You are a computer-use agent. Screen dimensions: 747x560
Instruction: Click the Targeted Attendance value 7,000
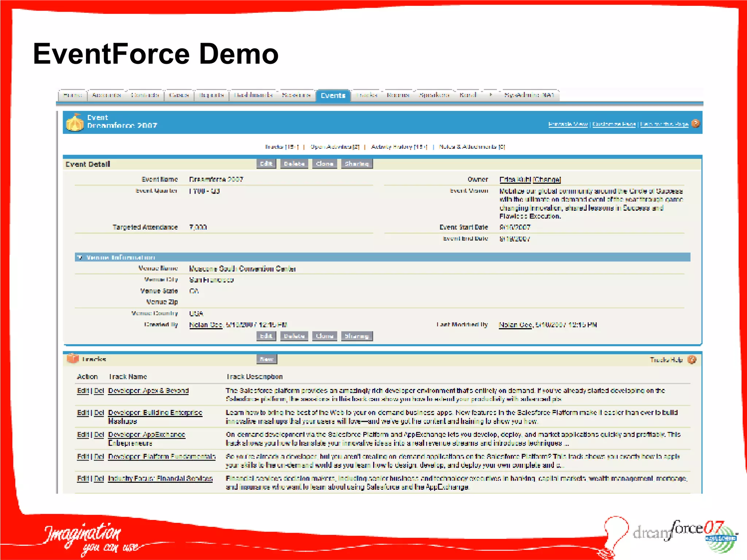coord(198,227)
